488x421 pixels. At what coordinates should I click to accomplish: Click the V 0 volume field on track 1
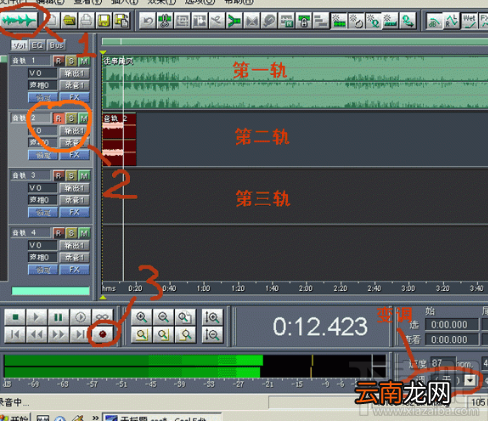43,73
